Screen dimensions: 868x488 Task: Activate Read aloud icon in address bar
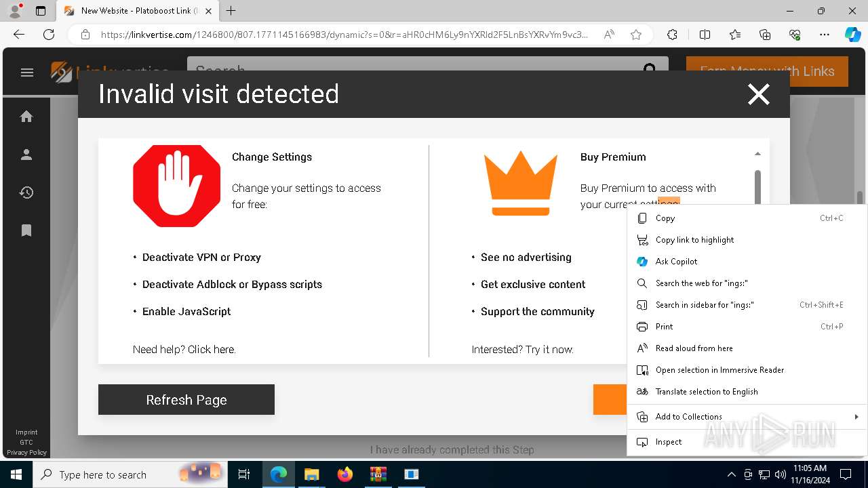(609, 35)
